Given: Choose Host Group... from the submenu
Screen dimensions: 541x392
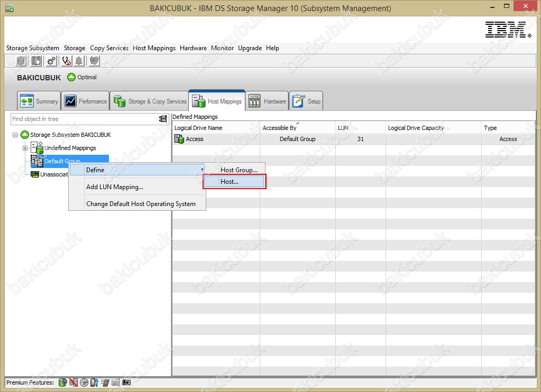Looking at the screenshot, I should point(234,170).
